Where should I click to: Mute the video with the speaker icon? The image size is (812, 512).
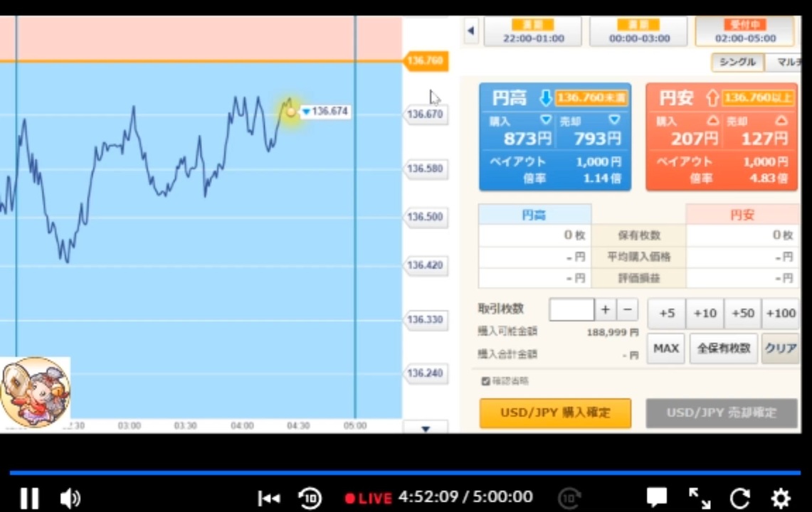pos(70,498)
